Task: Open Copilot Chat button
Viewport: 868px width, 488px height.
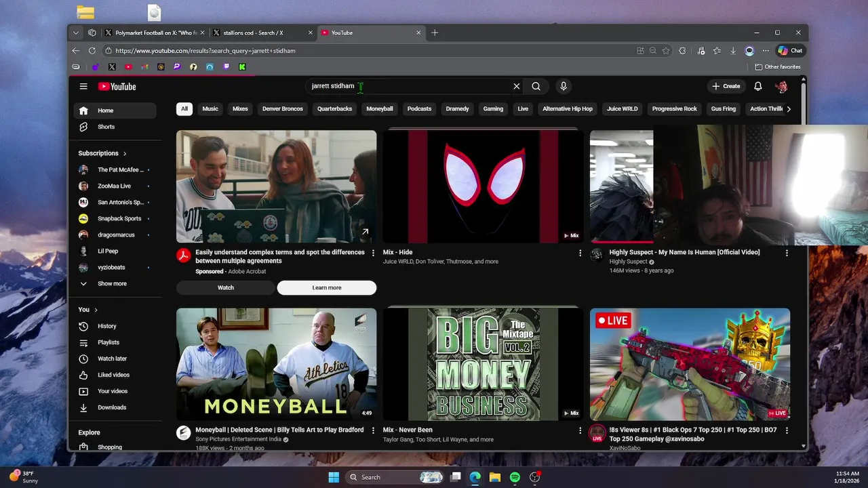Action: click(790, 50)
